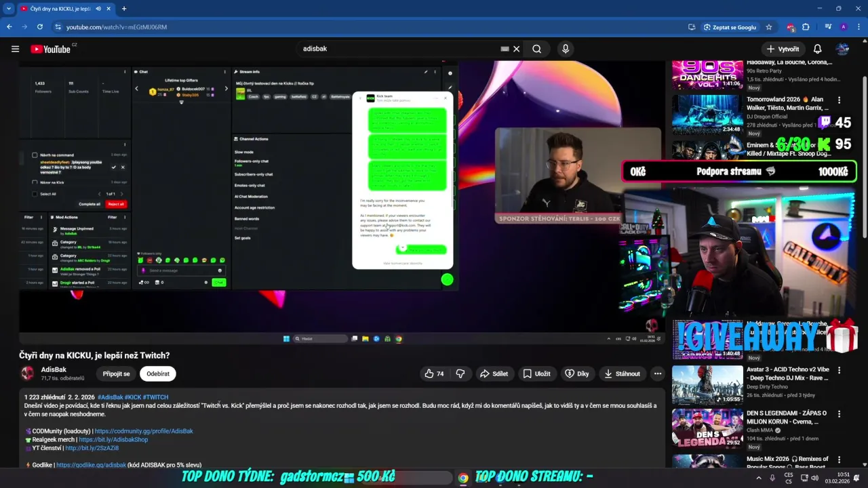Send thanks with Díky button
Screen dimensions: 868x488
(577, 373)
